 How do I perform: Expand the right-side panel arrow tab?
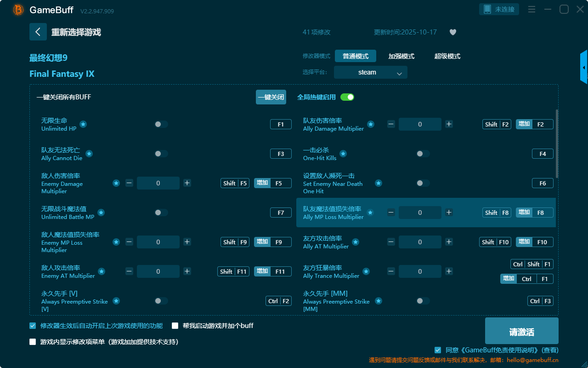[584, 68]
